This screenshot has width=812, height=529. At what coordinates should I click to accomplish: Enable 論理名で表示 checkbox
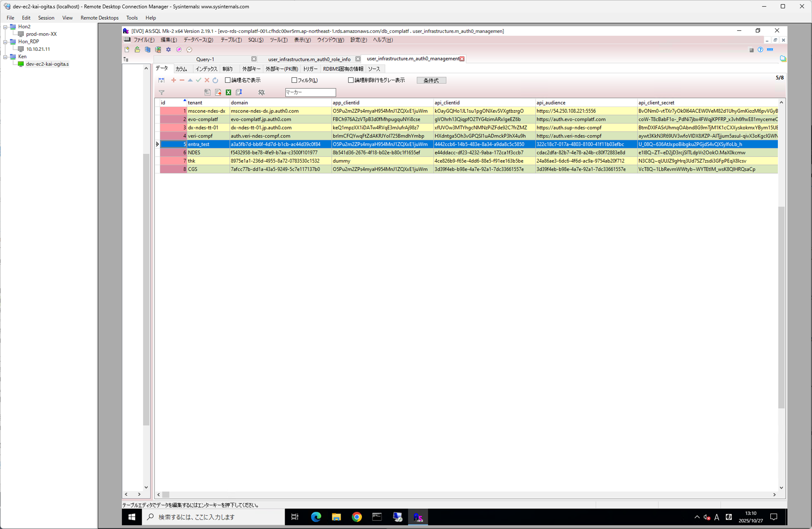[228, 80]
